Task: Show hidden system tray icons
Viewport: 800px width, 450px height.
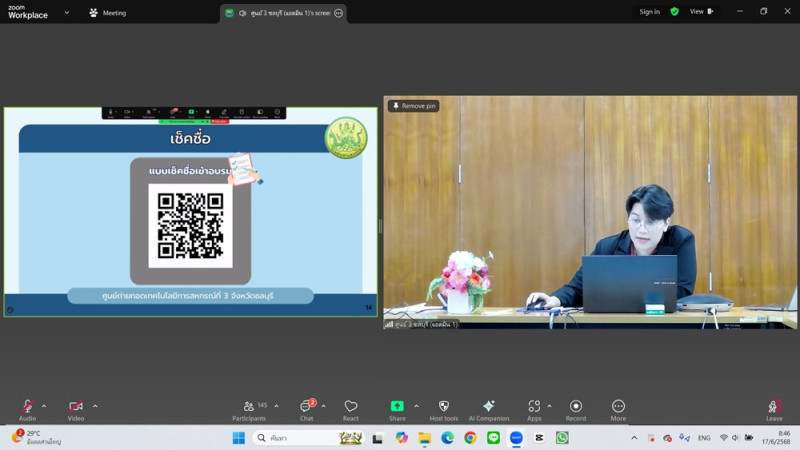Action: pyautogui.click(x=634, y=438)
